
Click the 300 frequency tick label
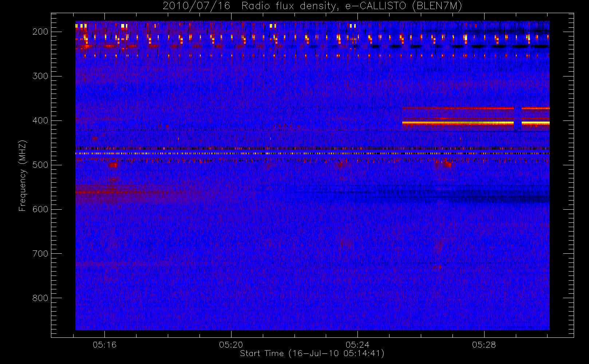coord(40,76)
